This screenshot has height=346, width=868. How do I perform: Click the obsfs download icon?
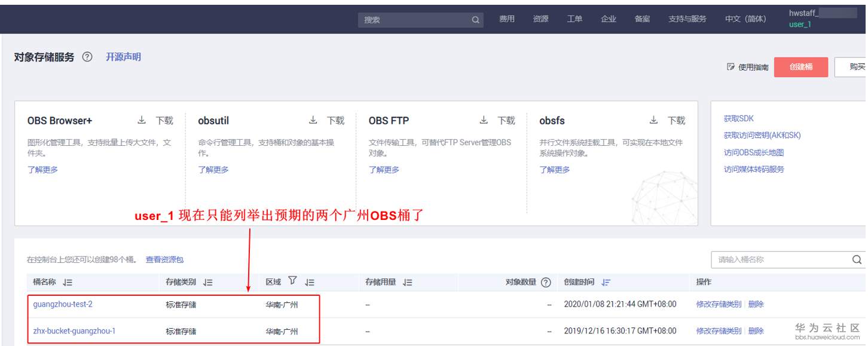click(654, 120)
